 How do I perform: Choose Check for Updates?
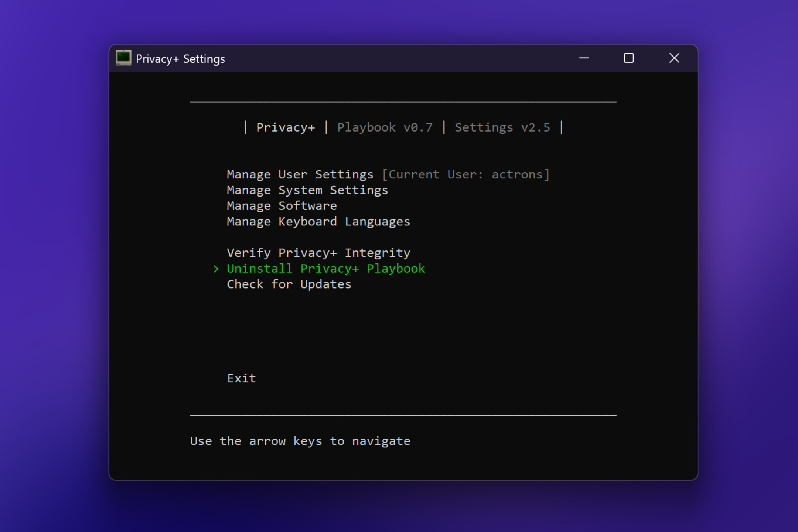coord(289,284)
